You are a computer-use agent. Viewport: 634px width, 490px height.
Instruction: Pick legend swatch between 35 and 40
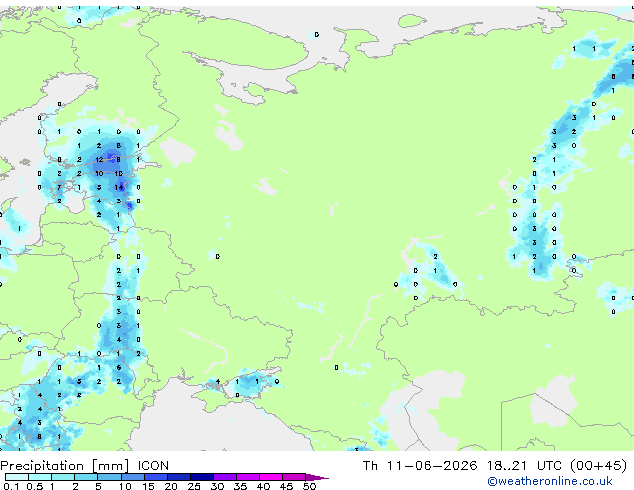click(248, 477)
